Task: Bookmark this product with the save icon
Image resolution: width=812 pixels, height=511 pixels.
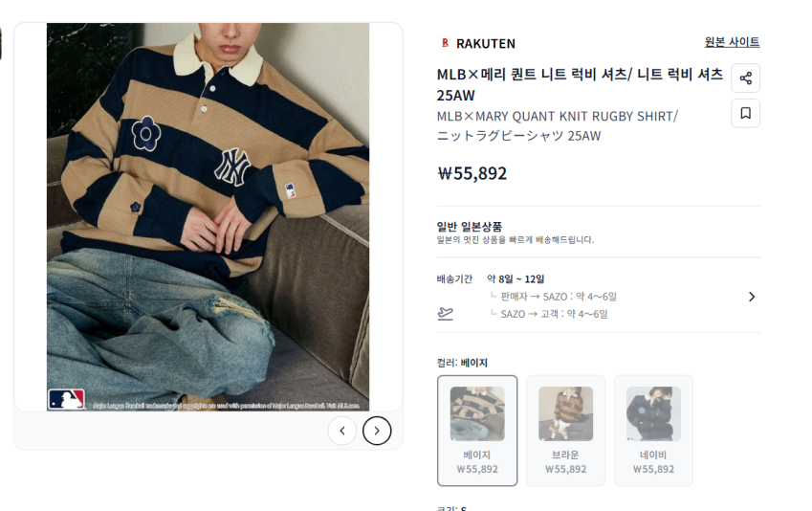Action: tap(745, 113)
